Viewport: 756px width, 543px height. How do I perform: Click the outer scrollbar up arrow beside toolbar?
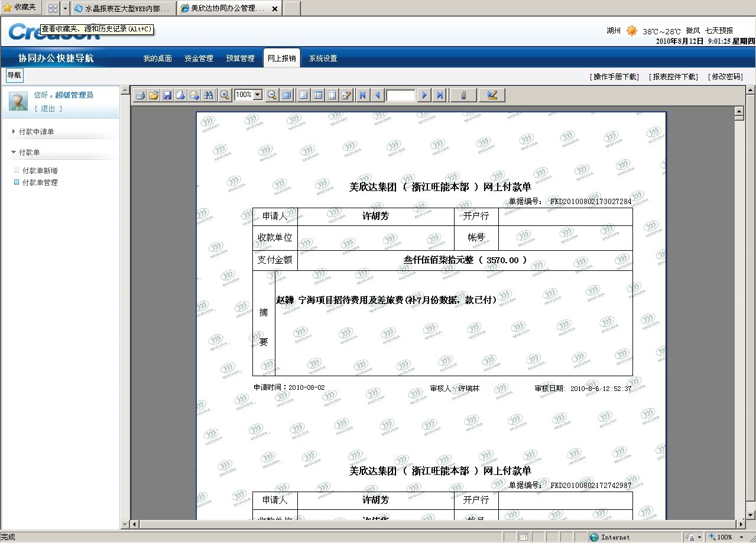(751, 90)
